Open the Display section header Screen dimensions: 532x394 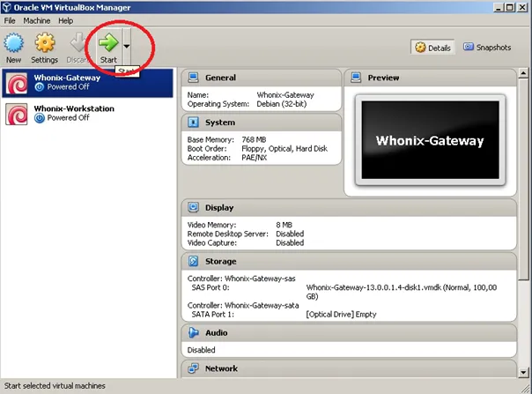[x=349, y=207]
